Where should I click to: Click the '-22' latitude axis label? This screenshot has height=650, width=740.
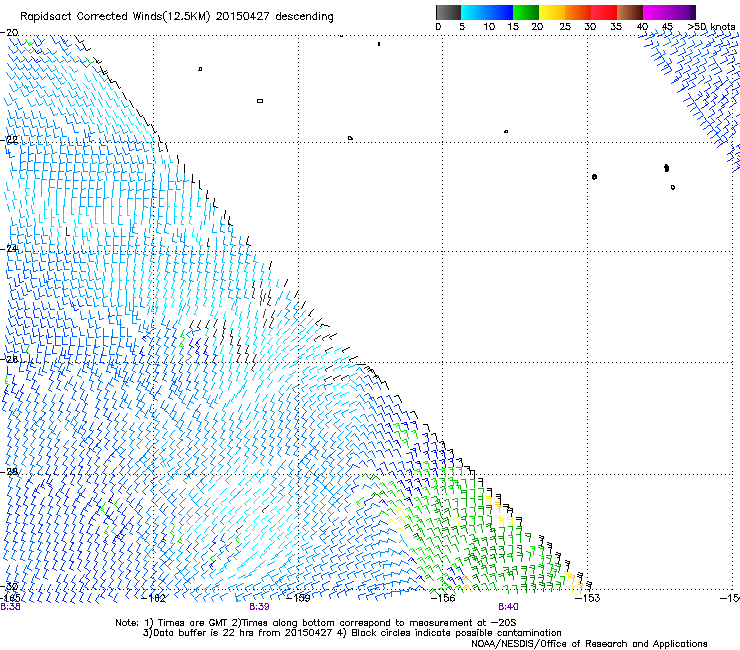click(x=9, y=140)
